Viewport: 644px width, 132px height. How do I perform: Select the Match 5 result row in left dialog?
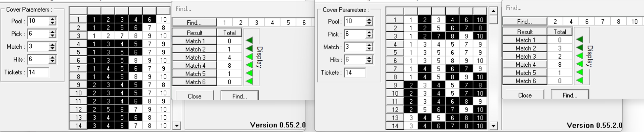(207, 73)
